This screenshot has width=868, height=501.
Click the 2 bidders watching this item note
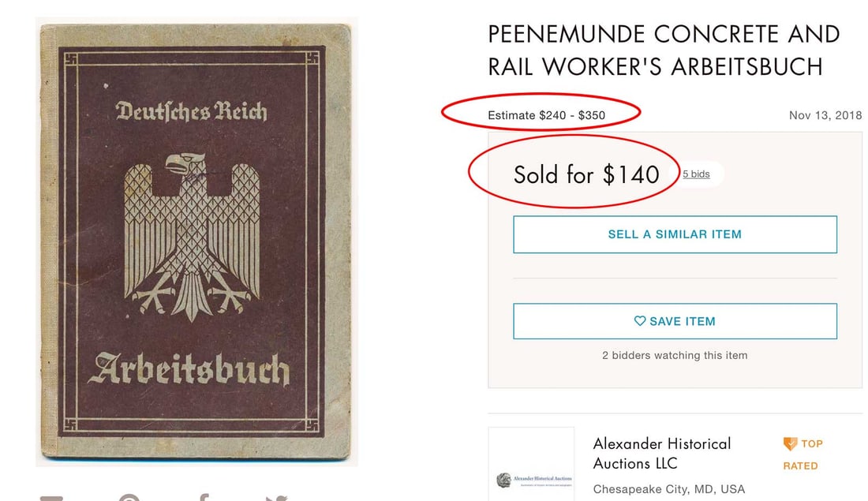675,355
